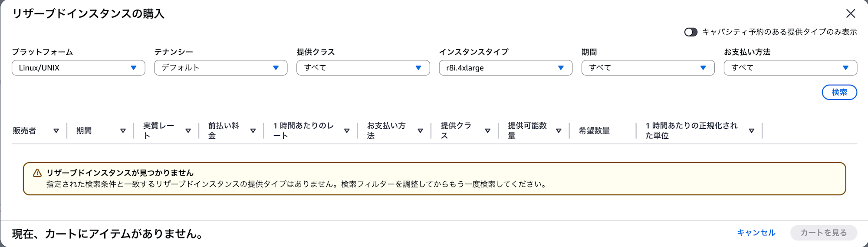Sort by 実質レート column arrow
Viewport: 868px width, 247px height.
click(x=188, y=131)
